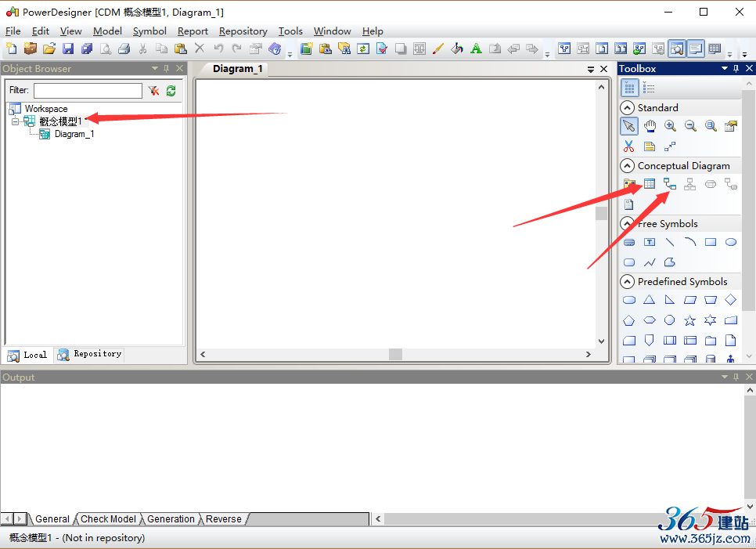Select Diagram_1 in the Object Browser tree
Image resolution: width=756 pixels, height=549 pixels.
pos(74,134)
